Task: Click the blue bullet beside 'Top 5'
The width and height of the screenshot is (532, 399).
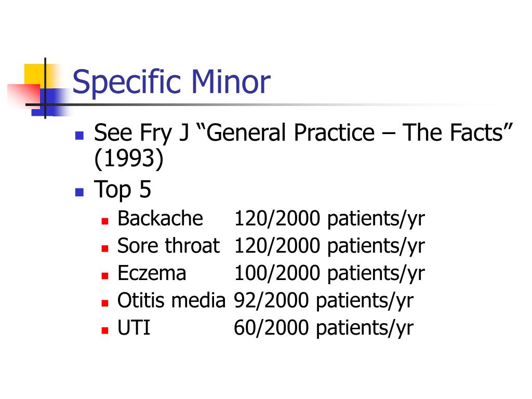Action: (79, 192)
